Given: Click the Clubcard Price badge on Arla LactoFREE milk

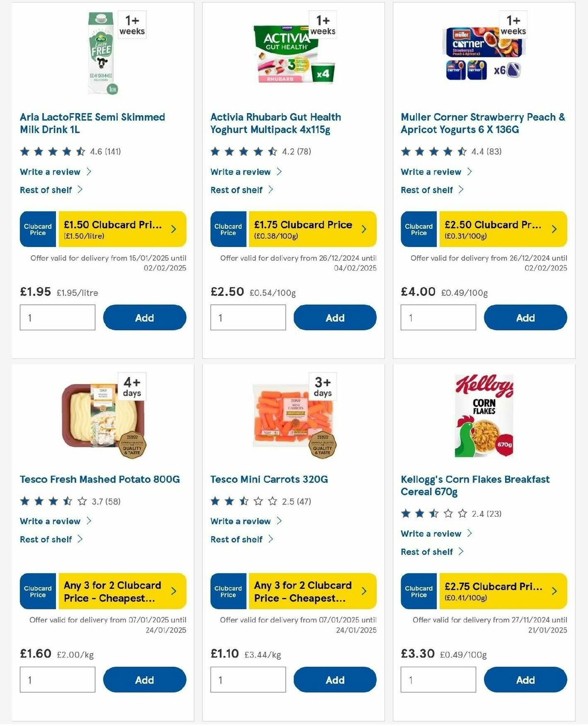Looking at the screenshot, I should click(x=37, y=229).
